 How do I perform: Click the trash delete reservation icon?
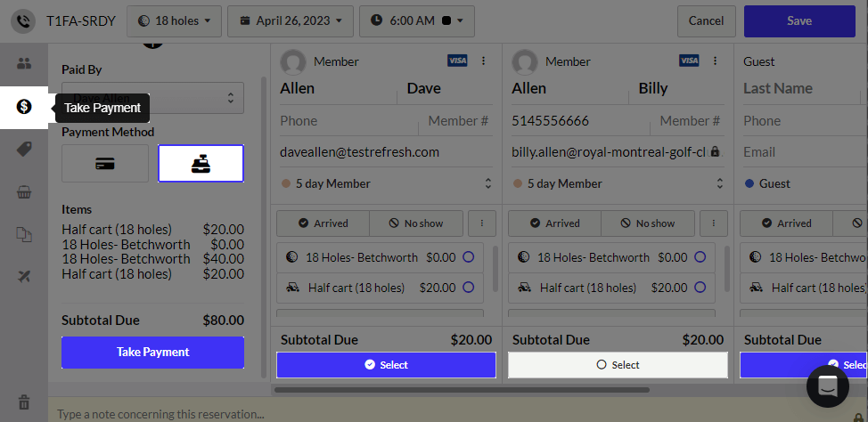24,402
